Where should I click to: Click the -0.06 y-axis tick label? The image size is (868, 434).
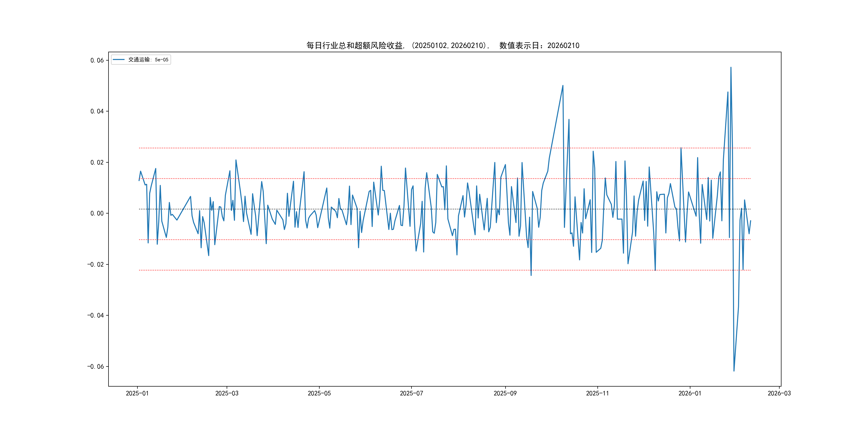pyautogui.click(x=96, y=366)
